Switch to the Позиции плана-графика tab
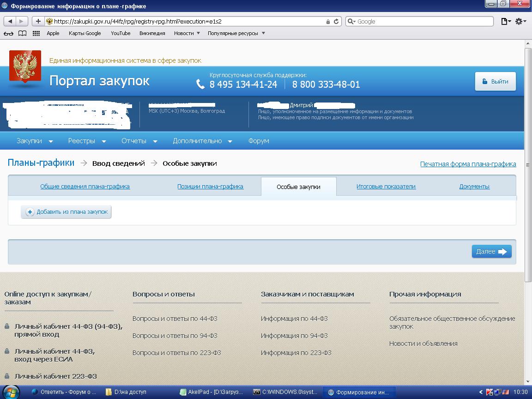The width and height of the screenshot is (532, 399). click(210, 187)
